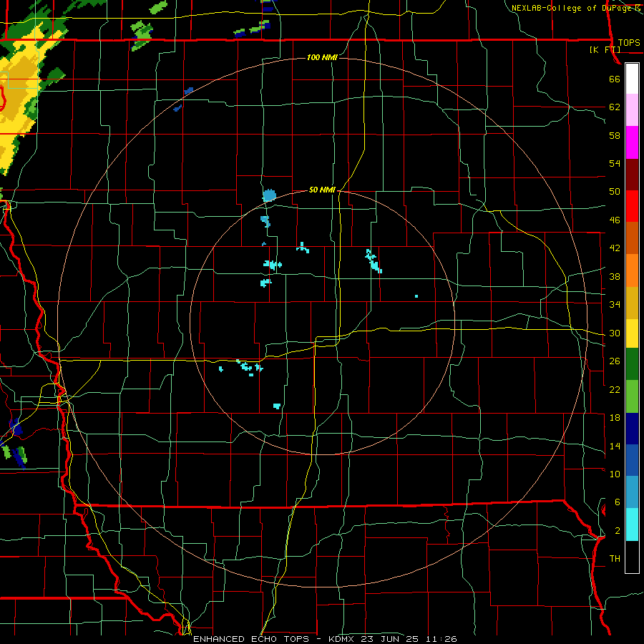Image resolution: width=644 pixels, height=644 pixels.
Task: Click the white 66 kft legend swatch
Action: (632, 79)
